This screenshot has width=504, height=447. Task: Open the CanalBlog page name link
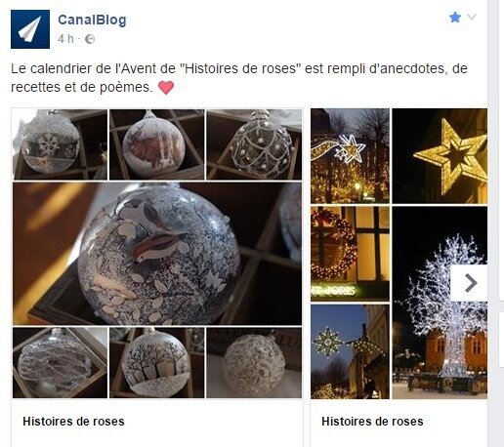coord(92,20)
